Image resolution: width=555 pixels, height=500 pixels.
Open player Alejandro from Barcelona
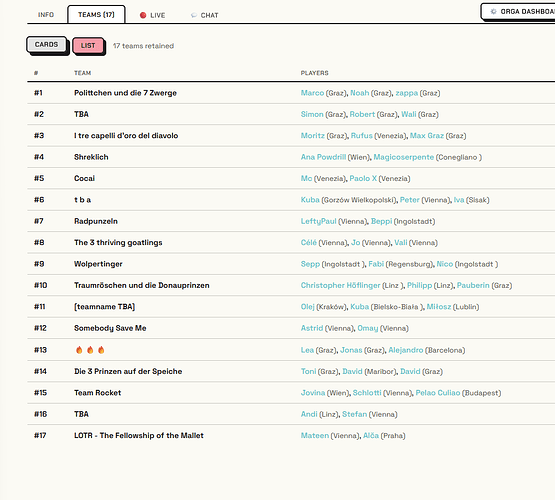tap(406, 350)
